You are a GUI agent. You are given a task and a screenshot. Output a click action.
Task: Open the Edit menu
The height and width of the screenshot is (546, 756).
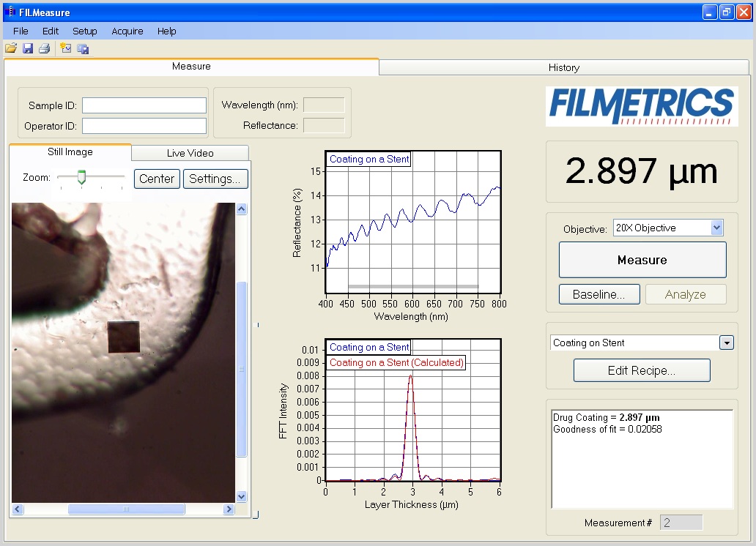pos(51,31)
